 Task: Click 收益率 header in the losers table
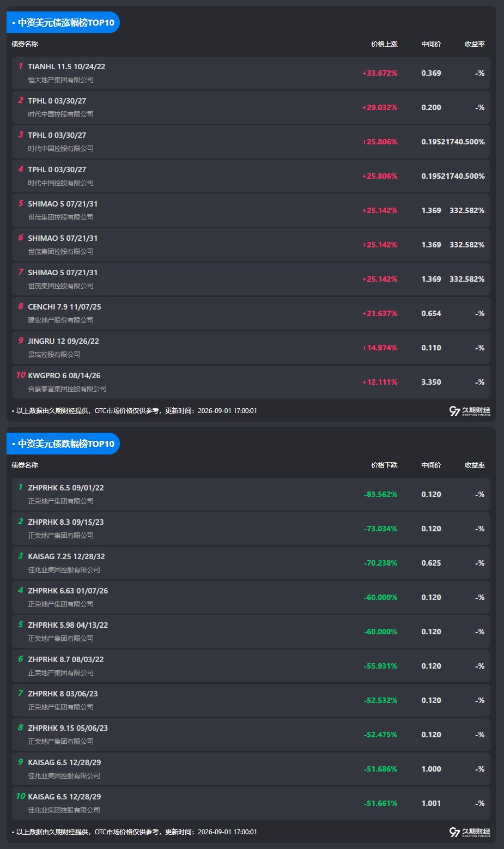click(475, 465)
